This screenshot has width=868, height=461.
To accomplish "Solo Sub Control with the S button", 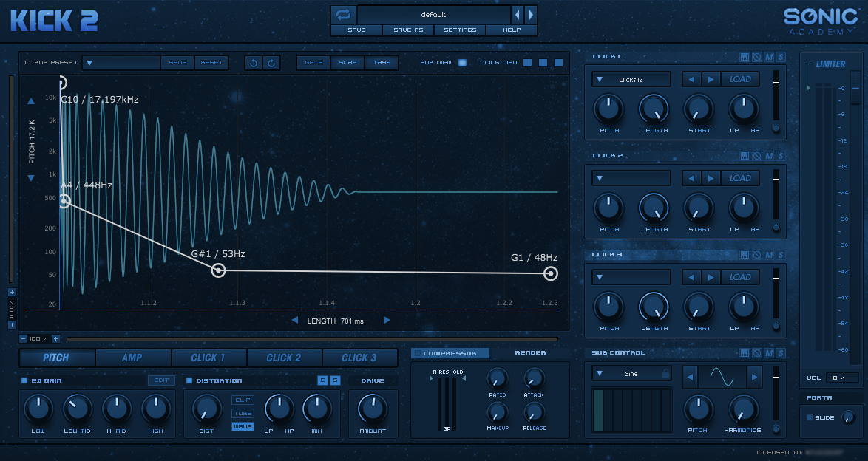I will [781, 353].
